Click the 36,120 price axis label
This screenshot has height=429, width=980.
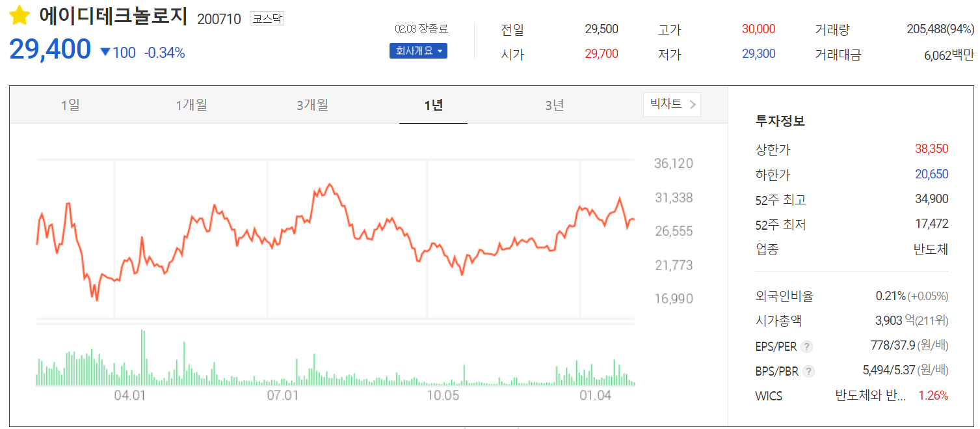674,163
